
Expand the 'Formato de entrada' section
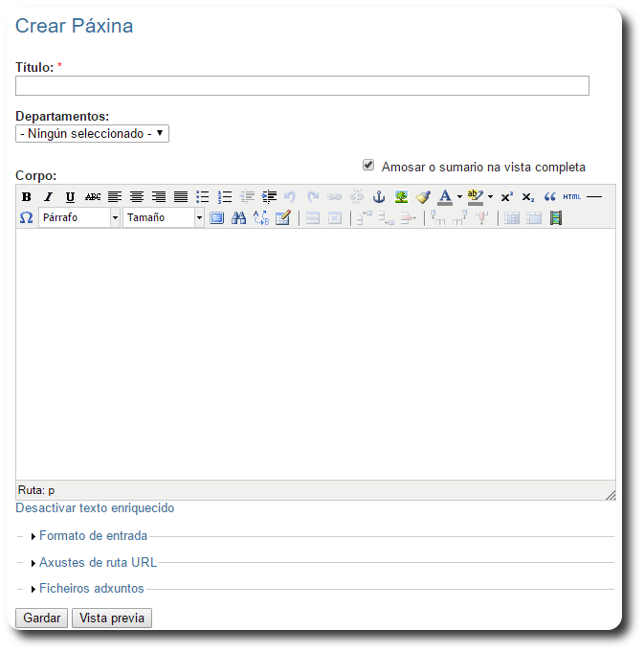(x=93, y=536)
